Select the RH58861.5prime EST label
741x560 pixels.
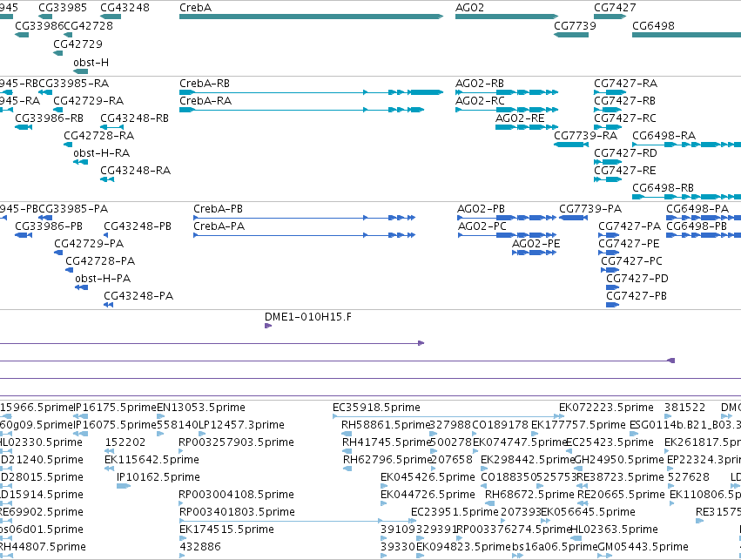pos(386,425)
